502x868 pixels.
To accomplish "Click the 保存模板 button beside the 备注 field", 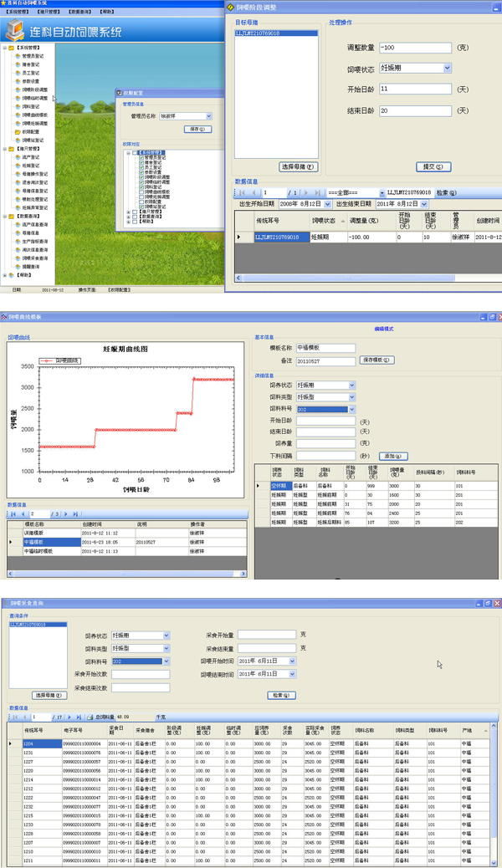I will [377, 359].
